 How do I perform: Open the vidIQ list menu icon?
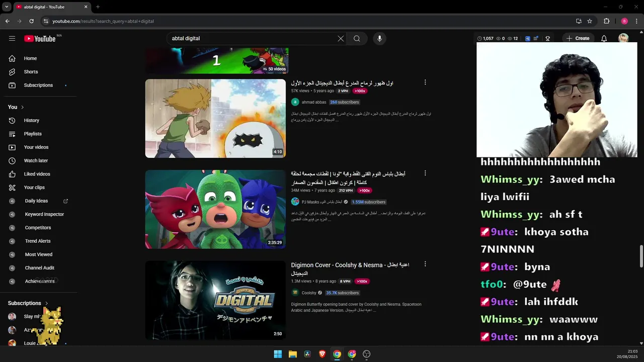(536, 39)
